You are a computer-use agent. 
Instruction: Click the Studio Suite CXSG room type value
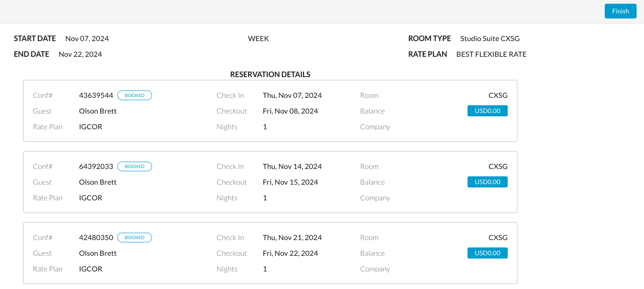[x=490, y=38]
